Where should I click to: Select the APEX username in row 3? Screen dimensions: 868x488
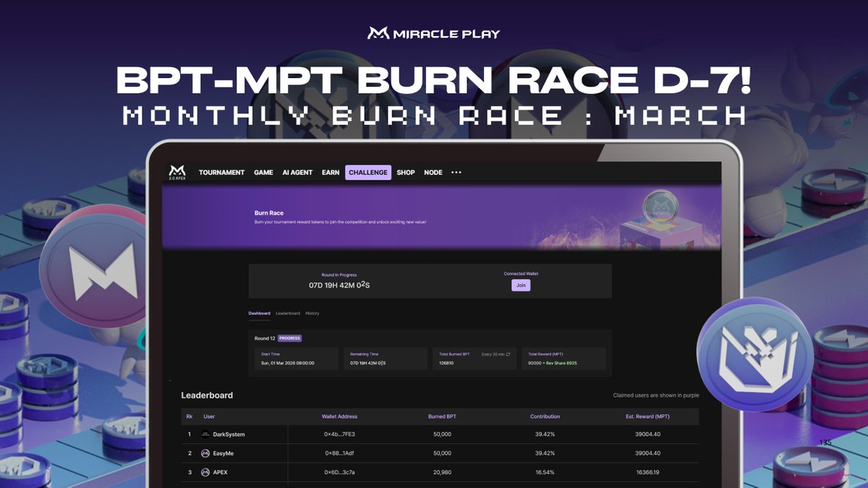pyautogui.click(x=221, y=472)
